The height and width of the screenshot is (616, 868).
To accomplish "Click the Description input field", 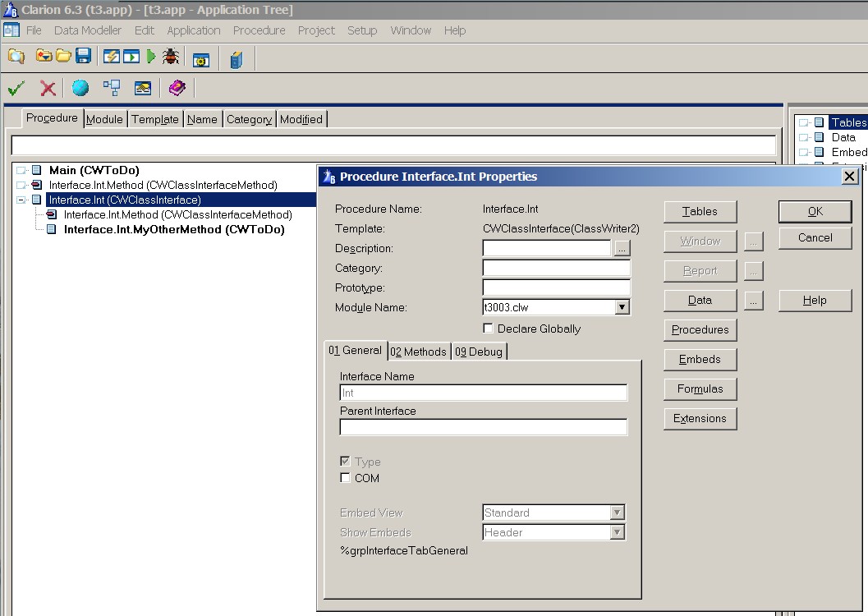I will (547, 249).
